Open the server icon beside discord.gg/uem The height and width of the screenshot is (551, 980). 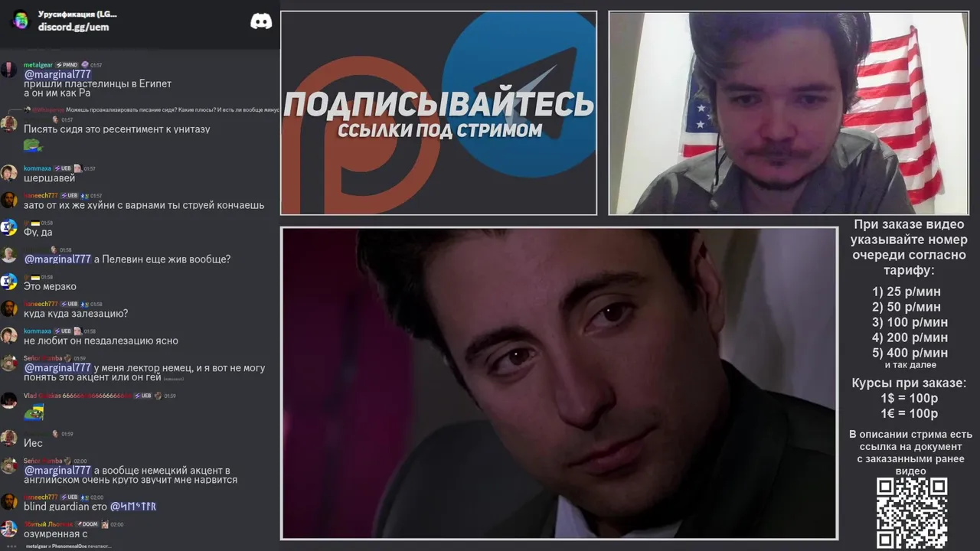point(20,21)
